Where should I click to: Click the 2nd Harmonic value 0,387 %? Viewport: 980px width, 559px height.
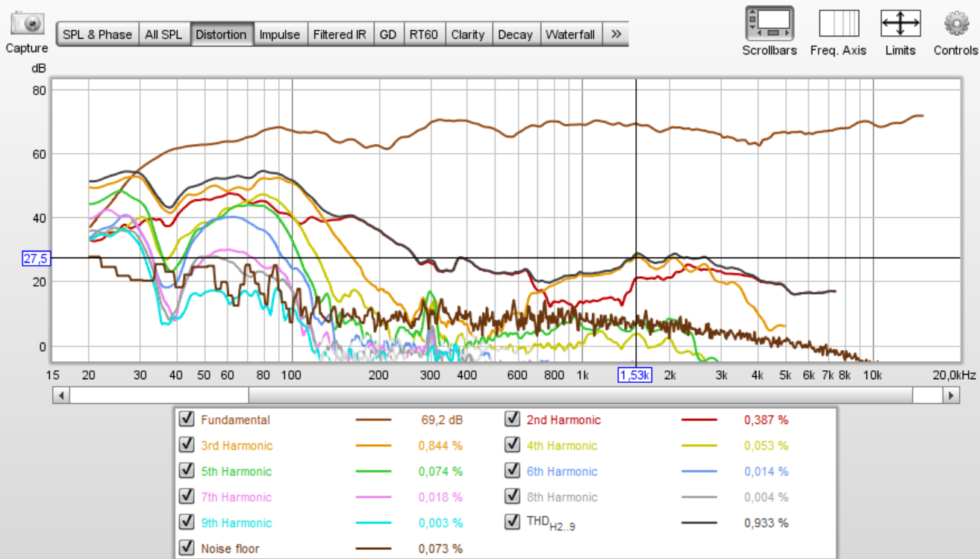click(767, 420)
